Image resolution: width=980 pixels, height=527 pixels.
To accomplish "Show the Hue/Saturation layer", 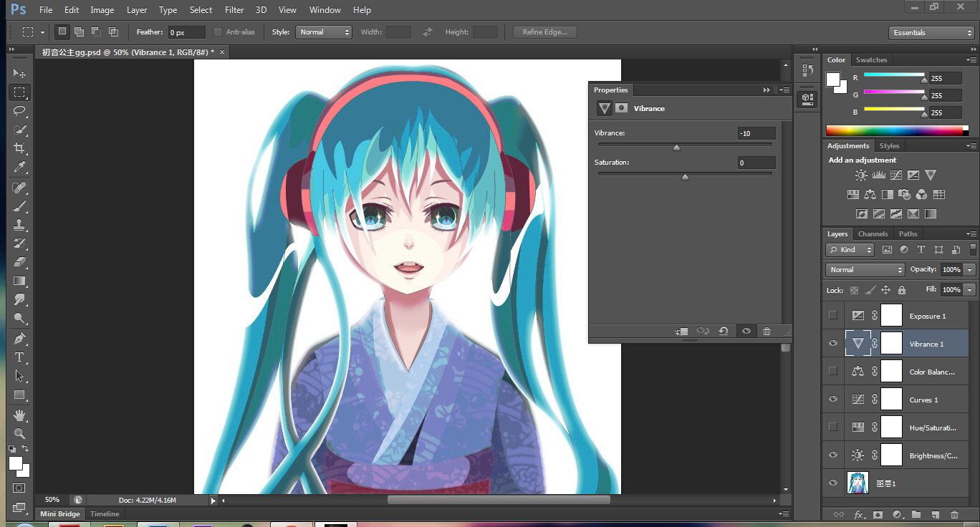I will click(x=832, y=427).
